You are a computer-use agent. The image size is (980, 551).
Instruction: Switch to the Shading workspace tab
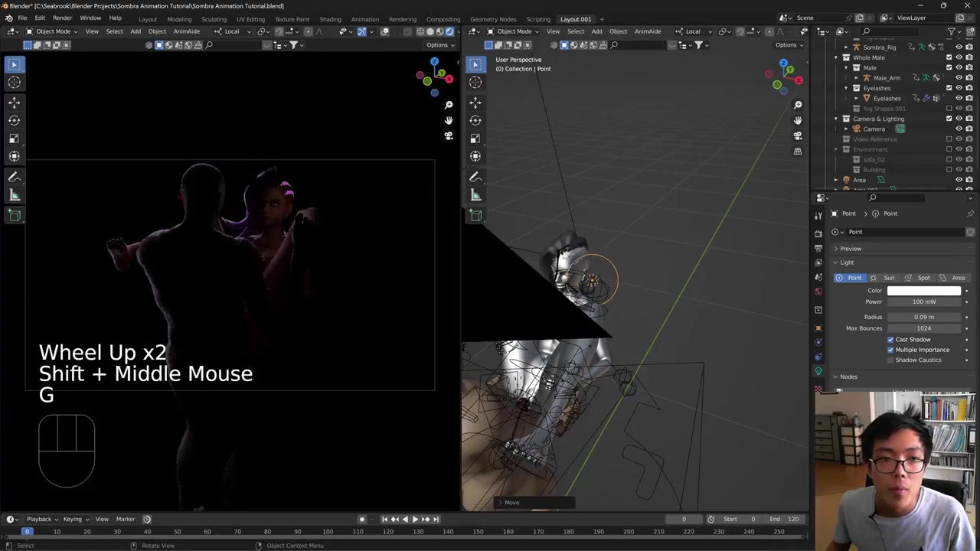coord(330,19)
